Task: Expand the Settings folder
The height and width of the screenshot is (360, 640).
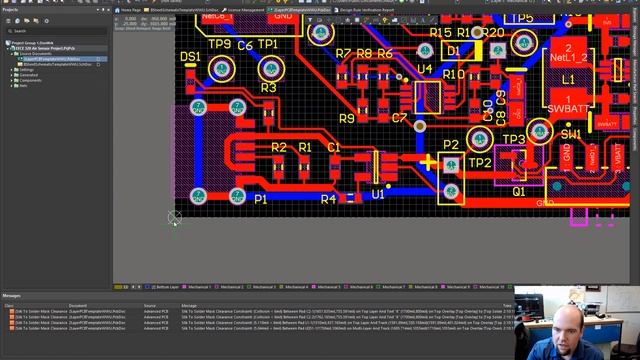Action: 12,70
